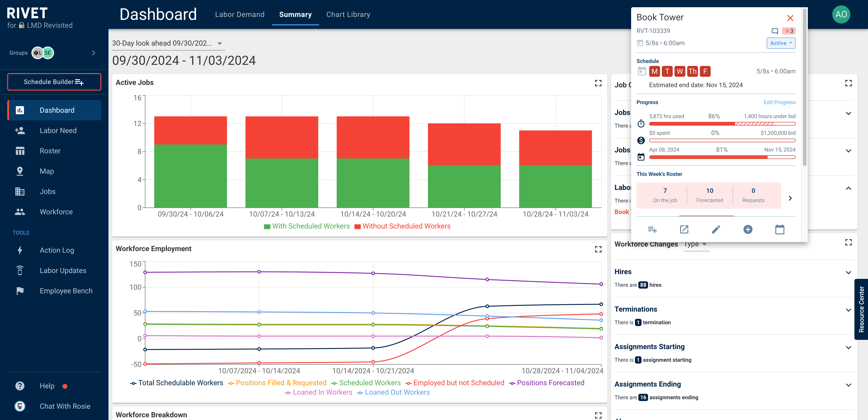Expand the Job panel fullscreen icon

click(x=848, y=83)
